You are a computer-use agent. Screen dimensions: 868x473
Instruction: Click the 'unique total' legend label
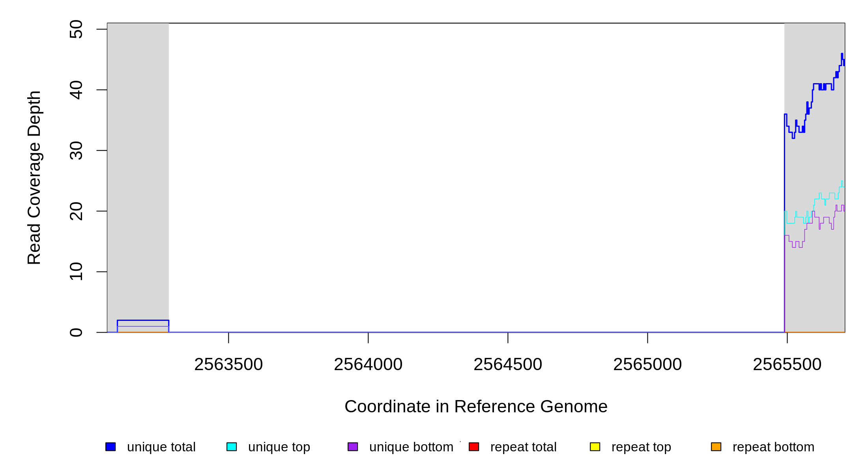[x=161, y=447]
